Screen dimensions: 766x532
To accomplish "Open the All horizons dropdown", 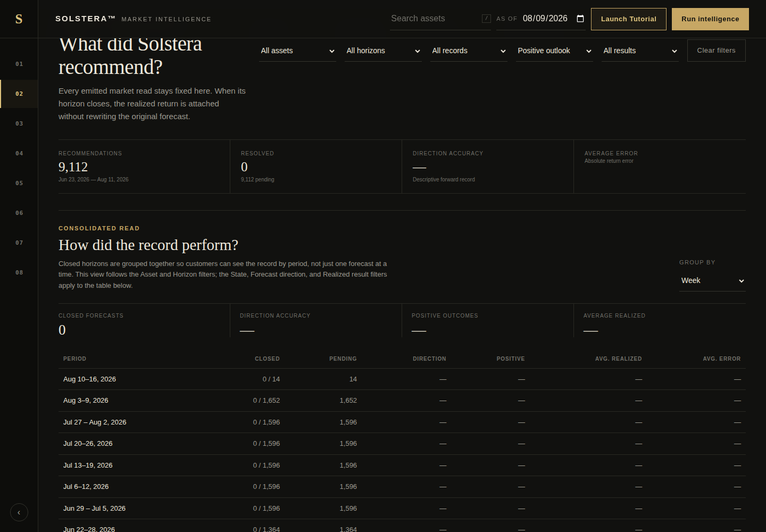I will [383, 51].
